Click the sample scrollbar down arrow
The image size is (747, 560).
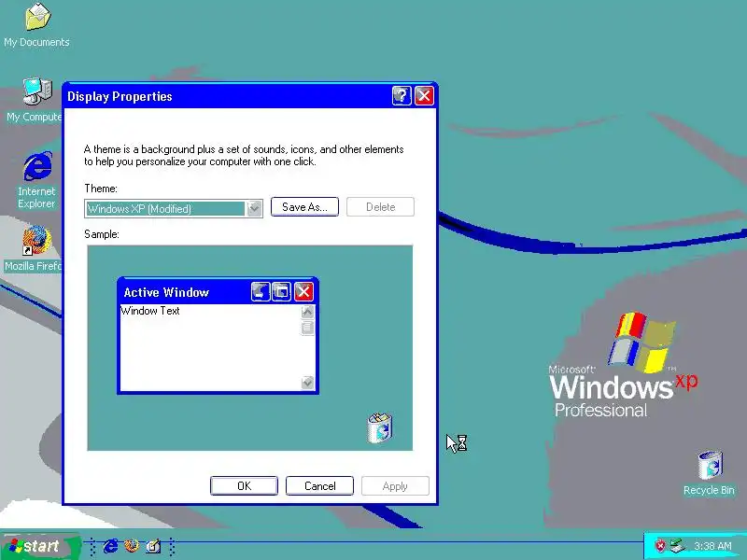[308, 382]
